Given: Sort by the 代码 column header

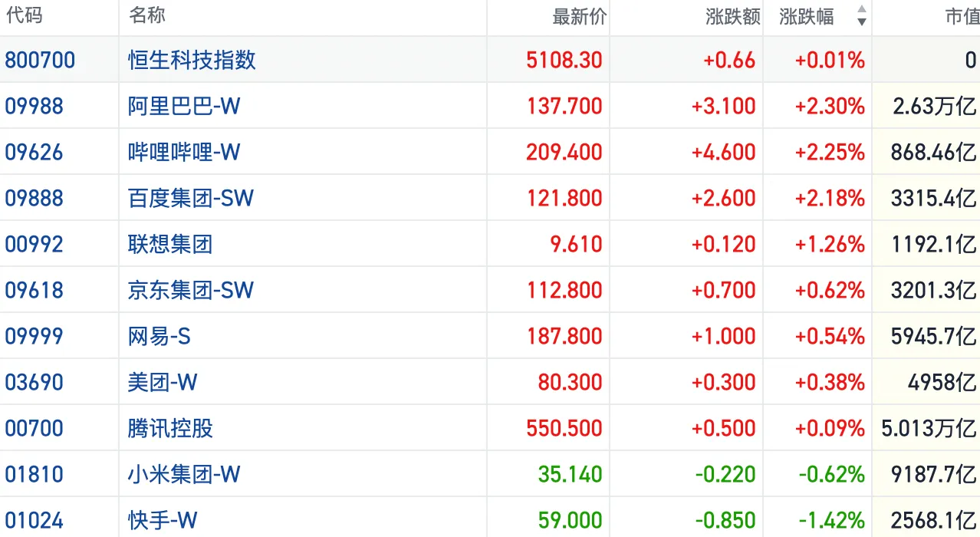Looking at the screenshot, I should 24,15.
